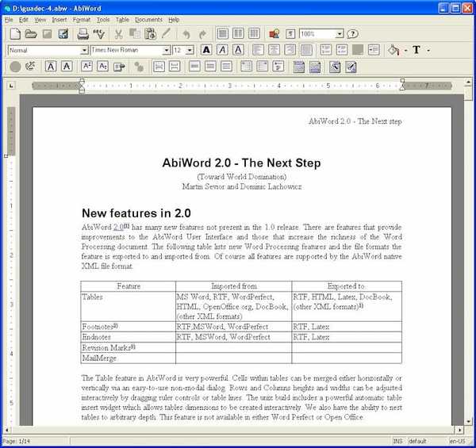The height and width of the screenshot is (448, 476).
Task: Open the Normal style dropdown
Action: click(84, 51)
